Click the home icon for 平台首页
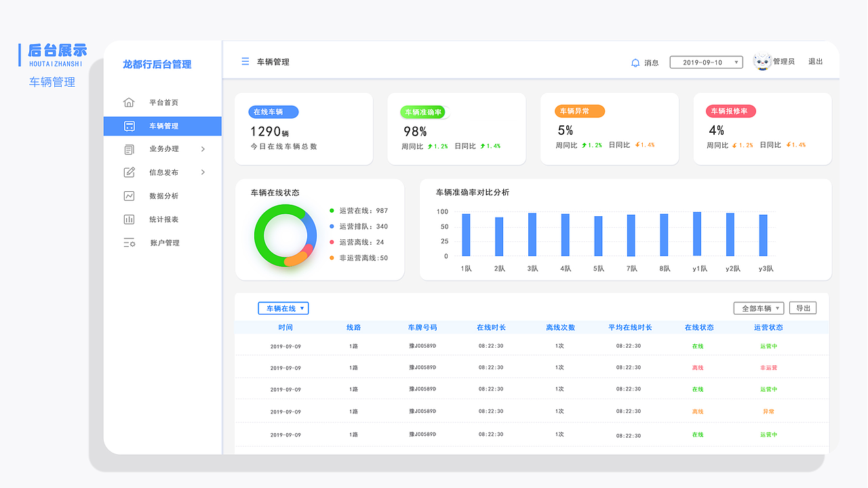 point(129,102)
